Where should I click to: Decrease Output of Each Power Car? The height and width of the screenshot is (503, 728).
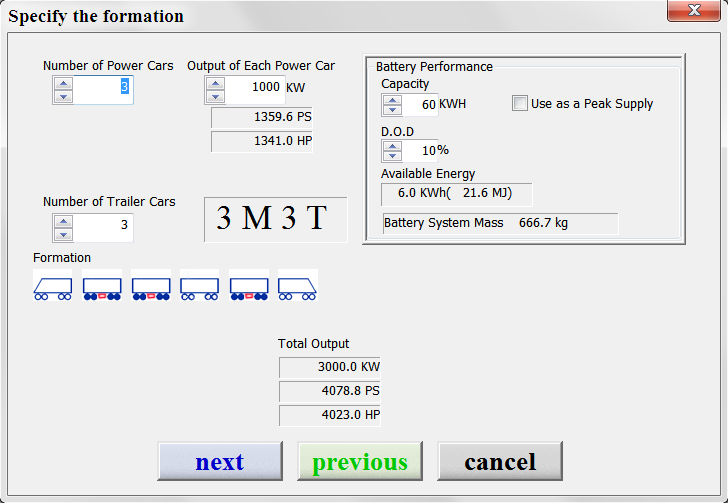click(215, 97)
